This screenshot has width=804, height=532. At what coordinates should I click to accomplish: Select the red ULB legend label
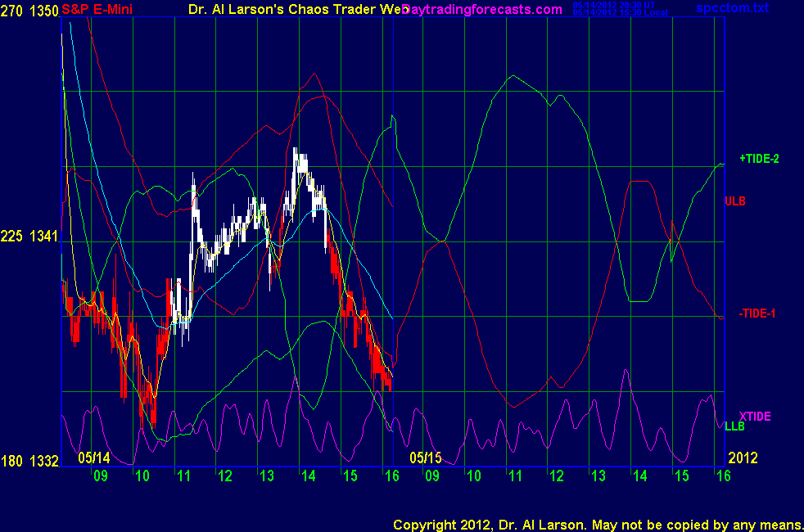(734, 201)
